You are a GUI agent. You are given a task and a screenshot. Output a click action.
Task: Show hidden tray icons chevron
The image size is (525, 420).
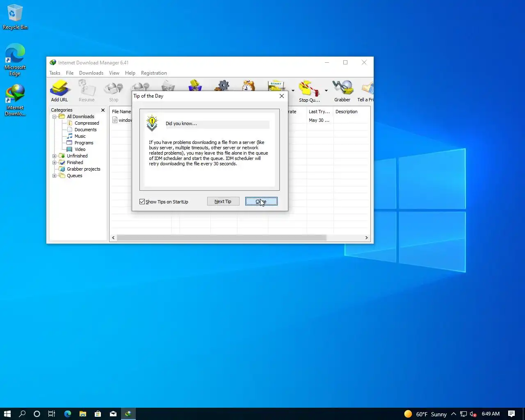(453, 414)
